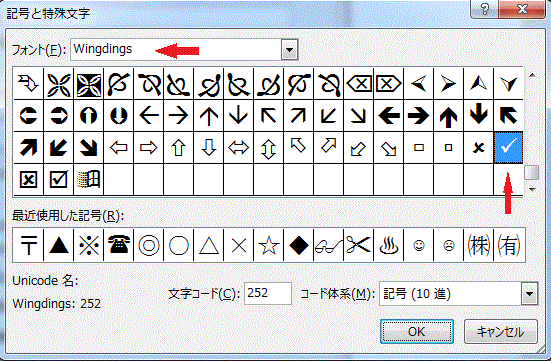Pick the smiling face recent symbol
The width and height of the screenshot is (551, 361).
tap(419, 245)
